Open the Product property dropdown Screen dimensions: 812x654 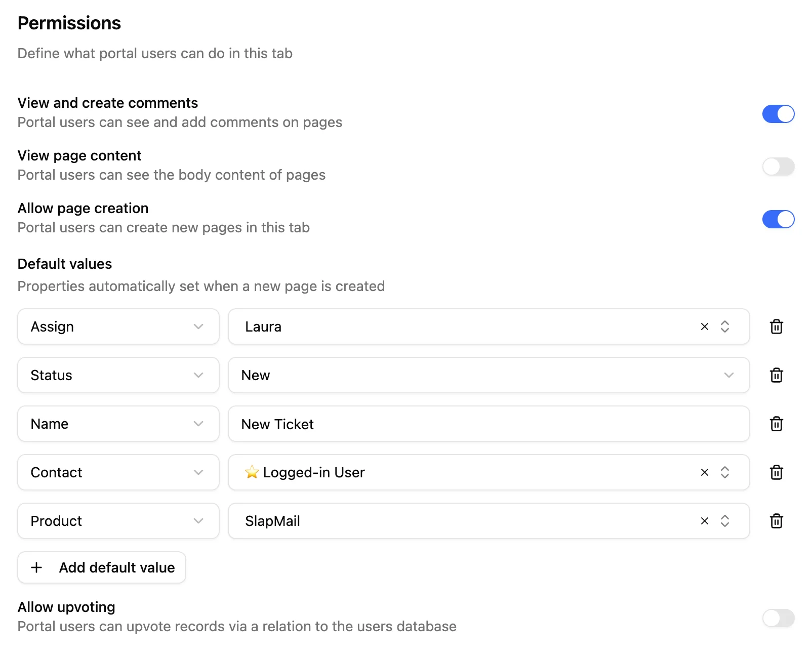tap(118, 521)
